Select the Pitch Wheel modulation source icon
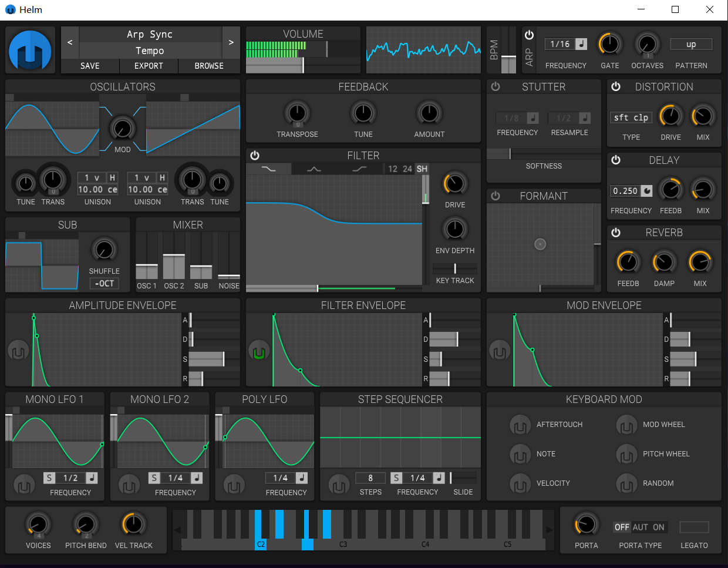Screen dimensions: 728x568 (x=626, y=454)
